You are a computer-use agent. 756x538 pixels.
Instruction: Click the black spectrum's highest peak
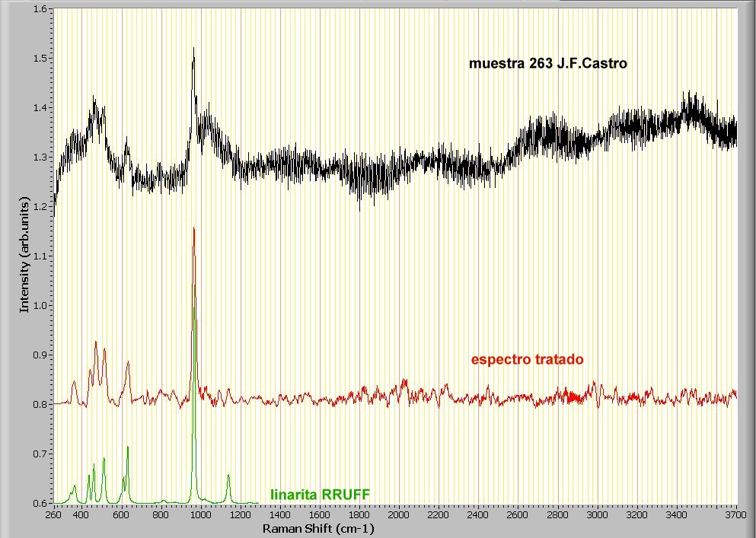click(x=193, y=48)
